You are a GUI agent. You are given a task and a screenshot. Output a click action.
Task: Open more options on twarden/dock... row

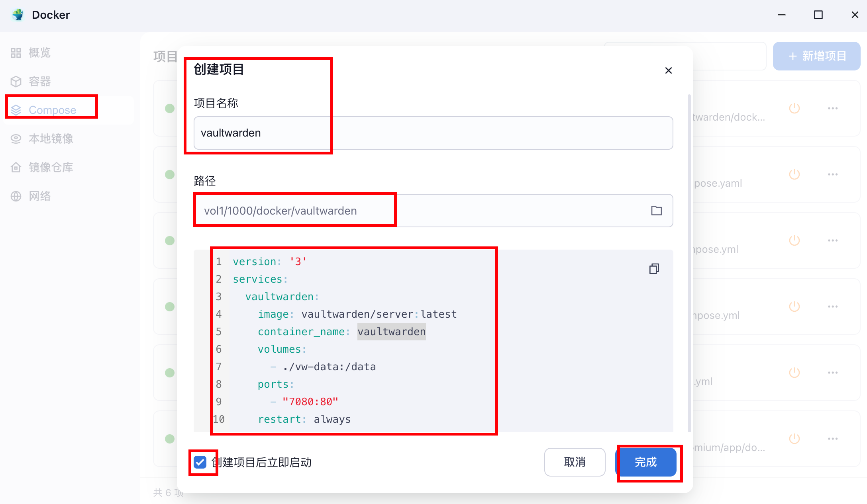pos(833,108)
